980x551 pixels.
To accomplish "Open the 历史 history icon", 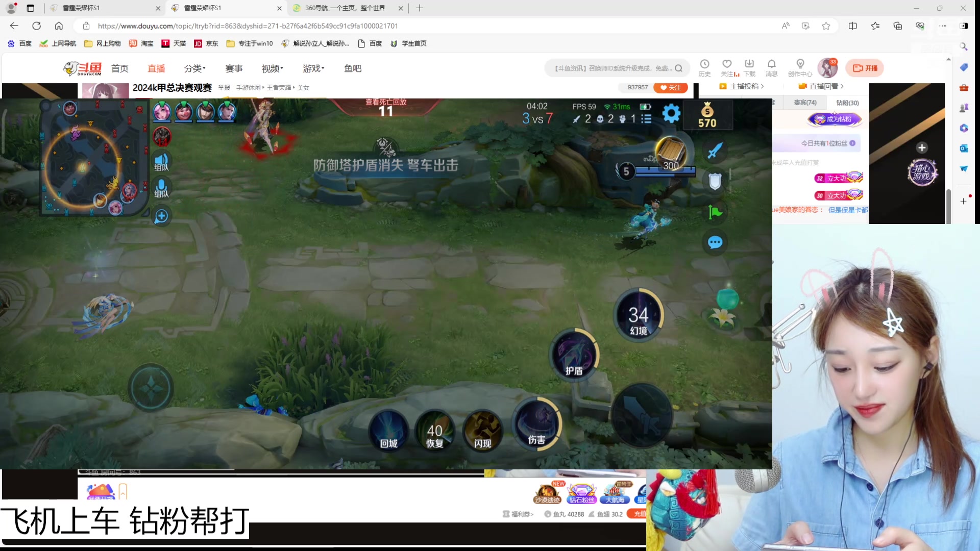I will 704,68.
